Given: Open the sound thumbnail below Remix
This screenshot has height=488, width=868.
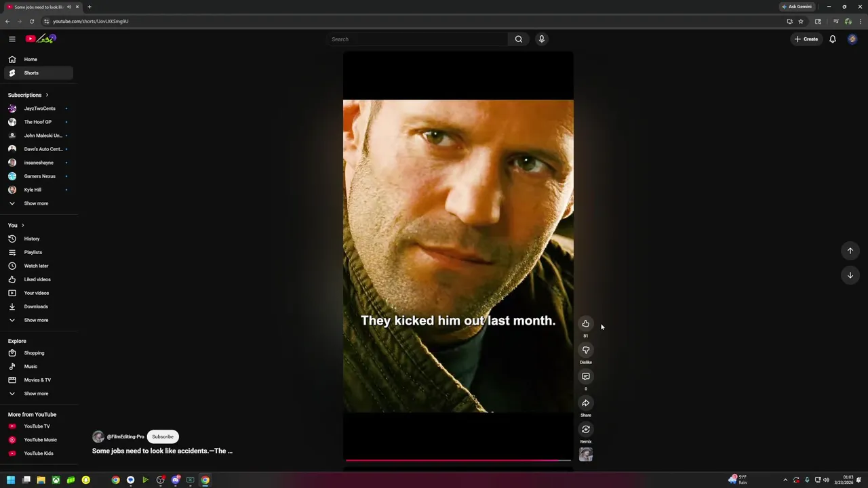Looking at the screenshot, I should point(586,455).
